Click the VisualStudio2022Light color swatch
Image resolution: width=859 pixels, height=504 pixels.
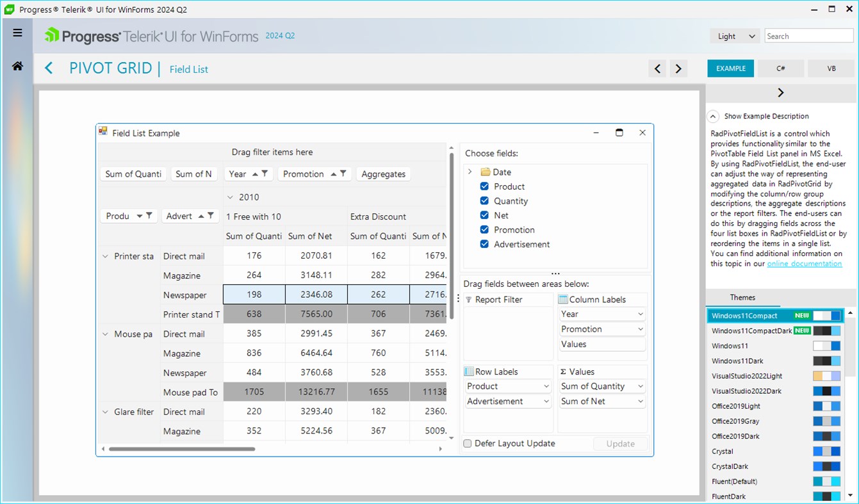click(826, 376)
